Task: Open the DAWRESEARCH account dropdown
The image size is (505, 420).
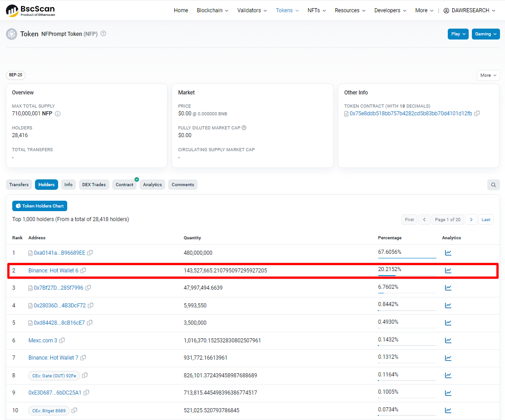Action: pos(469,10)
